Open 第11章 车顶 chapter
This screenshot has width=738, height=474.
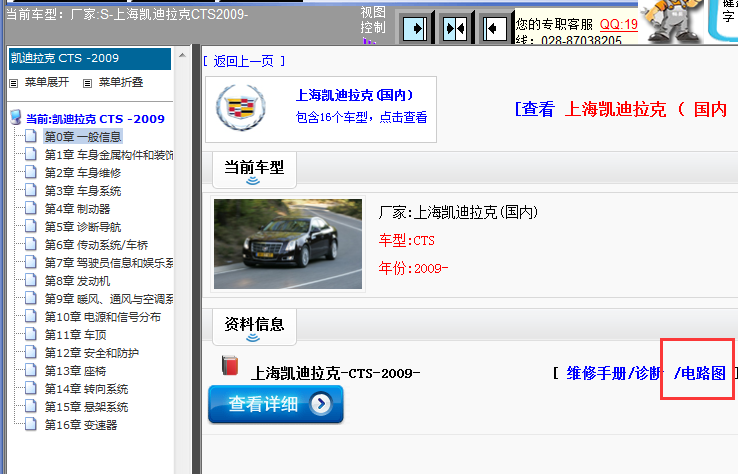75,335
